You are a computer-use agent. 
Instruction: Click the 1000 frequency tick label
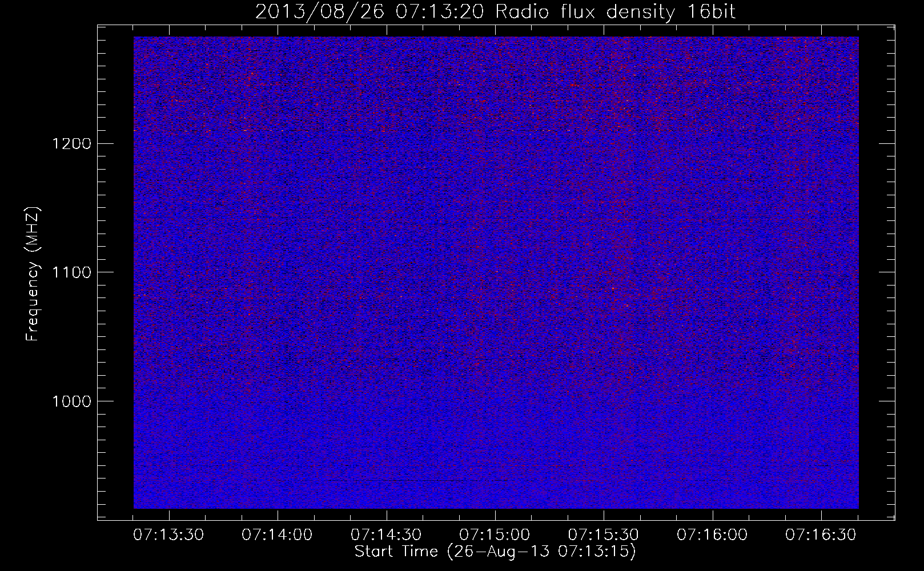[71, 401]
